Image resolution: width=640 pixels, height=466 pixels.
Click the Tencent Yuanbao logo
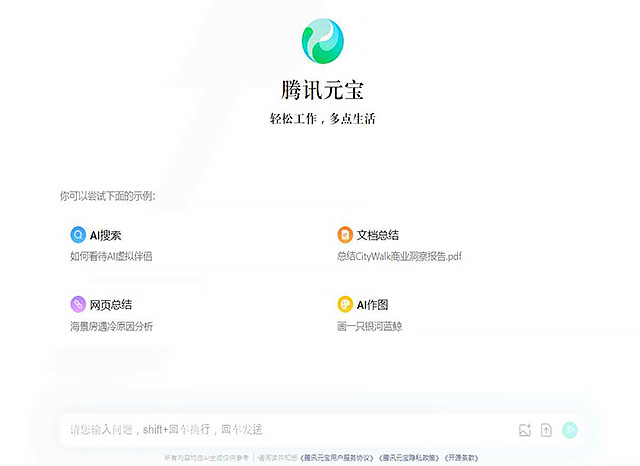point(322,41)
